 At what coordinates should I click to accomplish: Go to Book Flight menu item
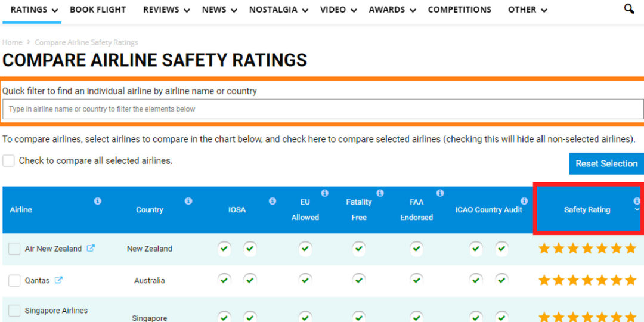98,10
